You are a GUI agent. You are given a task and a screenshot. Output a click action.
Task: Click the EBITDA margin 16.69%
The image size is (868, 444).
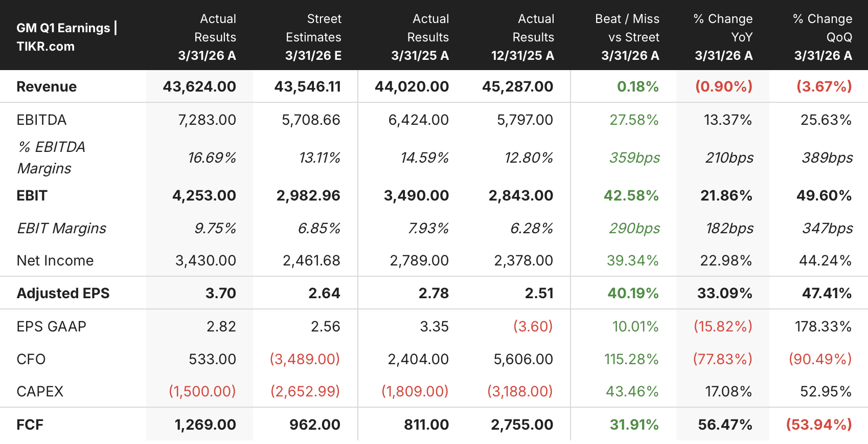[212, 158]
